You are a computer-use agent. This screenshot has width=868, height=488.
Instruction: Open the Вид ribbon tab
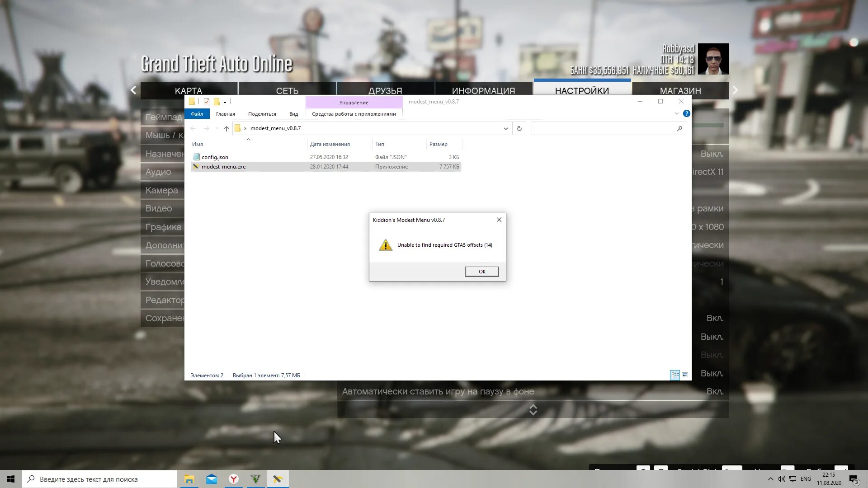click(293, 114)
